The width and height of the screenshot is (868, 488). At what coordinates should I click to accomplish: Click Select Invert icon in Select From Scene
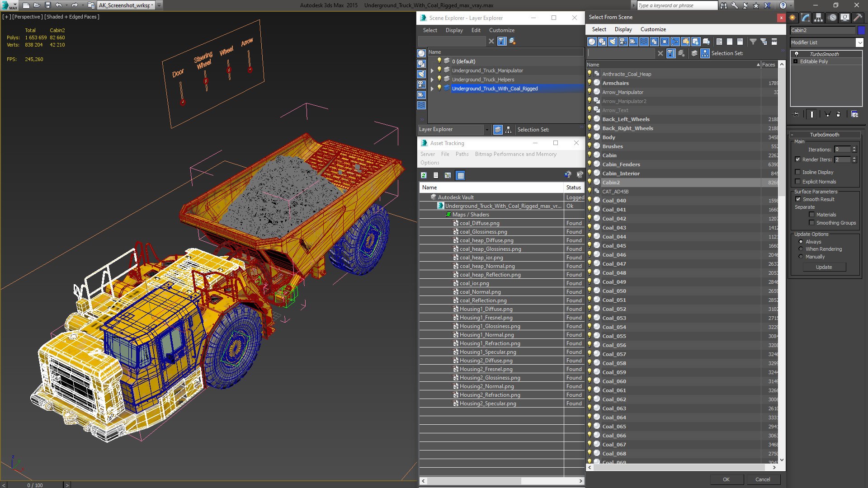(x=740, y=42)
